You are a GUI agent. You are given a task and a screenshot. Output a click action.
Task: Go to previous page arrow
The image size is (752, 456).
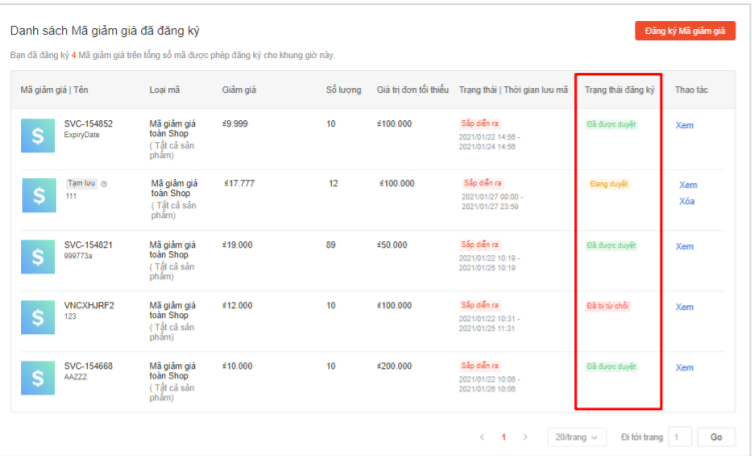click(x=482, y=437)
